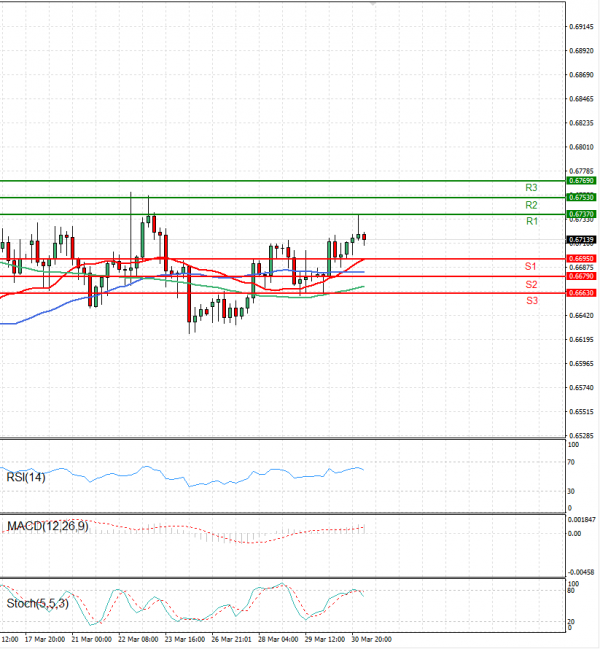Click the 0.68235 price axis value
This screenshot has height=649, width=600.
pyautogui.click(x=581, y=123)
